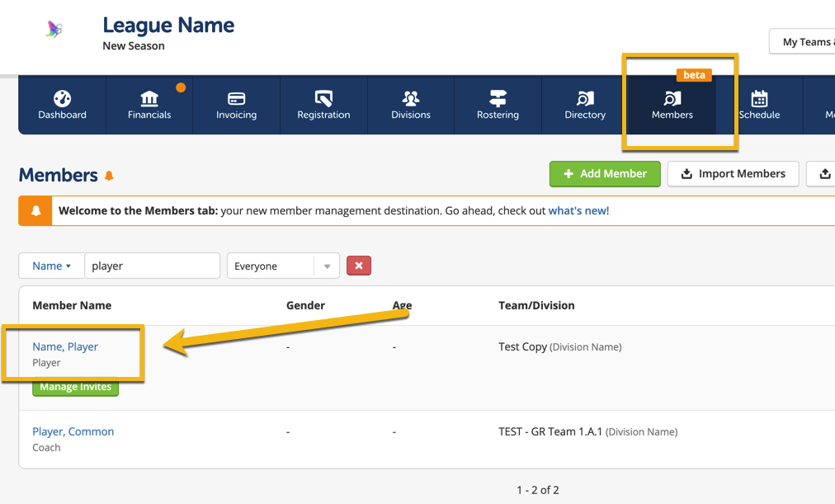Select the Registration icon in navbar
This screenshot has width=835, height=504.
click(x=323, y=99)
